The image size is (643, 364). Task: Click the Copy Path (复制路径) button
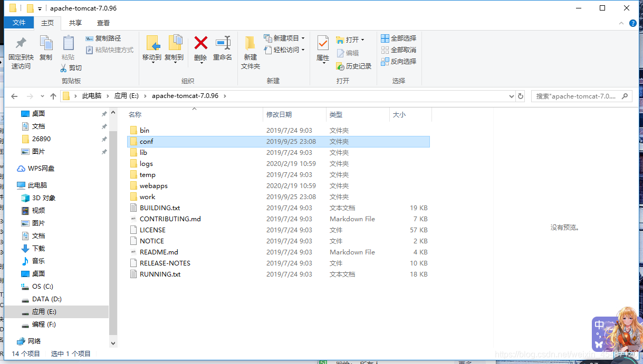click(103, 38)
